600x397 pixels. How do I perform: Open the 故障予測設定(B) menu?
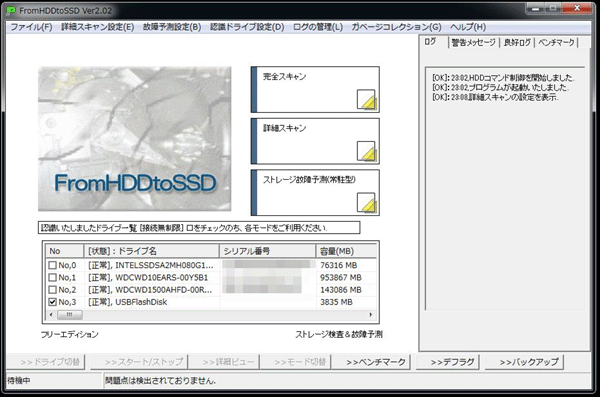(x=172, y=27)
